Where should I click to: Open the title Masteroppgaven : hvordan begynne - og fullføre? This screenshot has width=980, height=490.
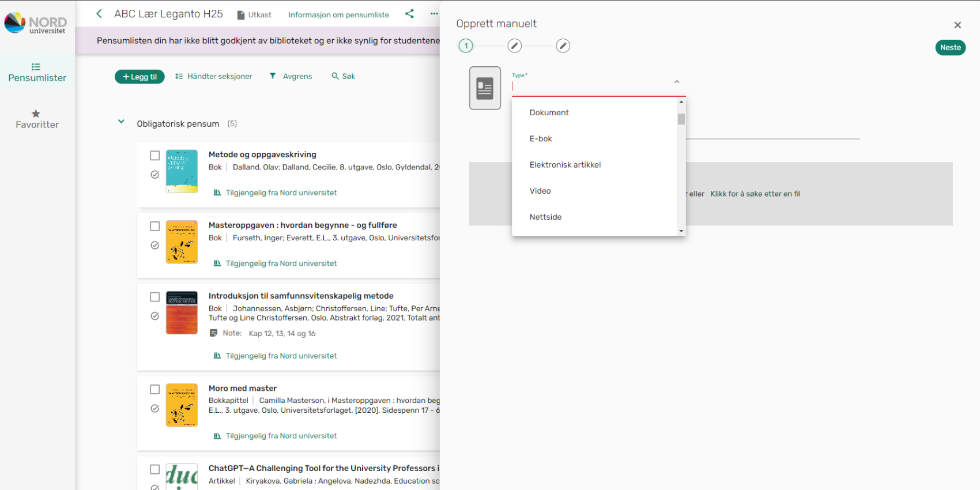coord(303,225)
